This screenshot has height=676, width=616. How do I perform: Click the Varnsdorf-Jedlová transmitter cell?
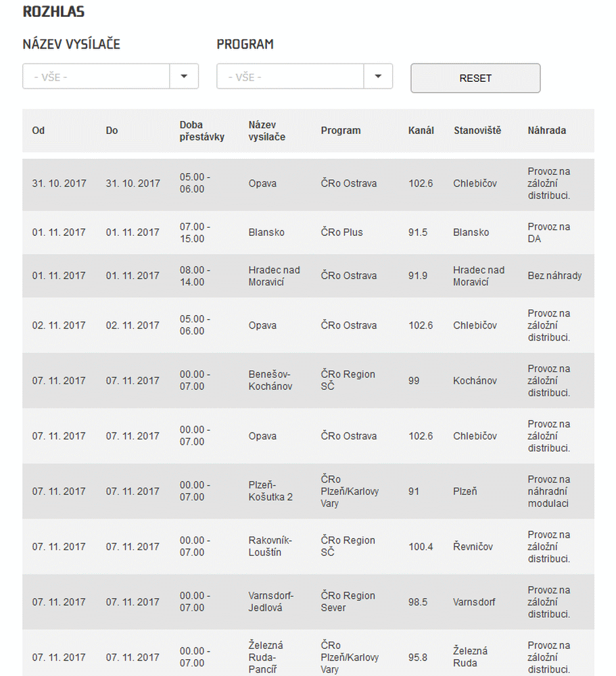(x=270, y=602)
